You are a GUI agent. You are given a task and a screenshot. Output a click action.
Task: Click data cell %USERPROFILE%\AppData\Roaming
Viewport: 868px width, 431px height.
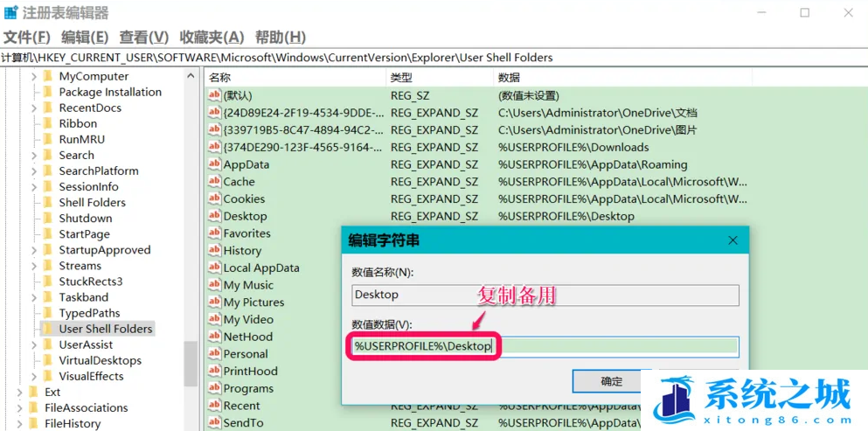pyautogui.click(x=593, y=165)
